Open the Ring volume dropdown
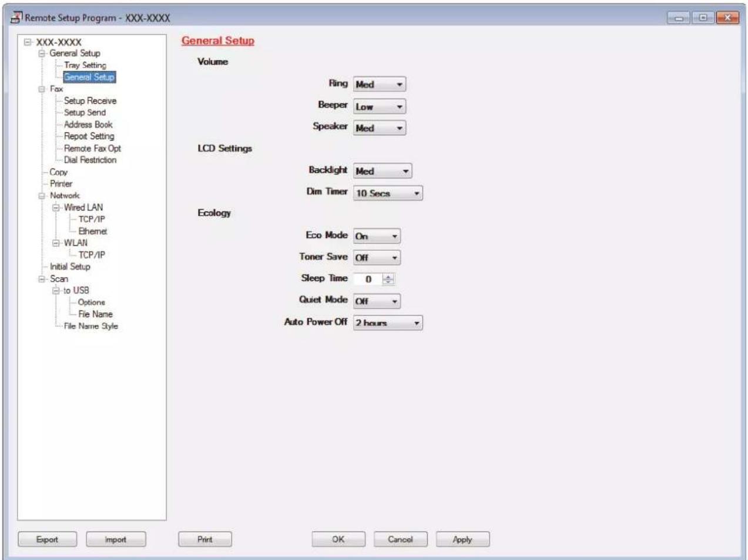This screenshot has width=748, height=560. 380,85
